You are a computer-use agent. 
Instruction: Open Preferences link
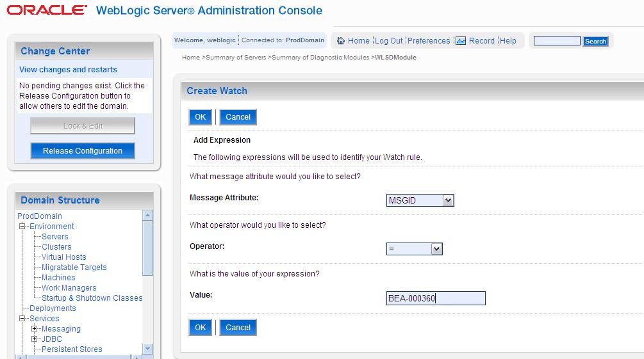click(429, 40)
